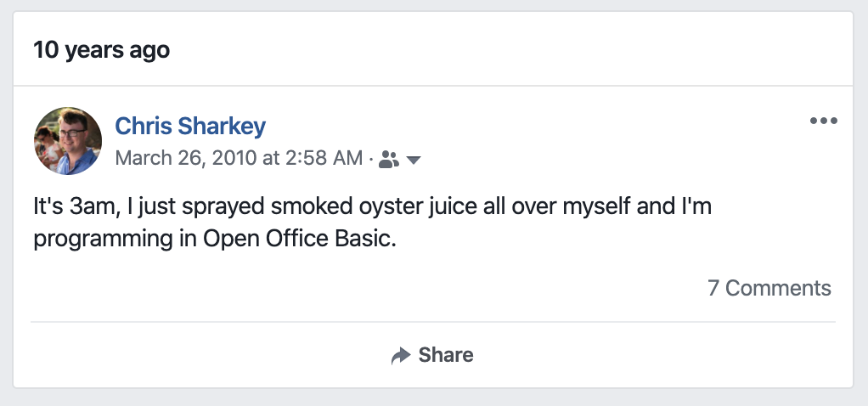Click the "It's 3am" opening of post
This screenshot has width=868, height=406.
(x=76, y=206)
